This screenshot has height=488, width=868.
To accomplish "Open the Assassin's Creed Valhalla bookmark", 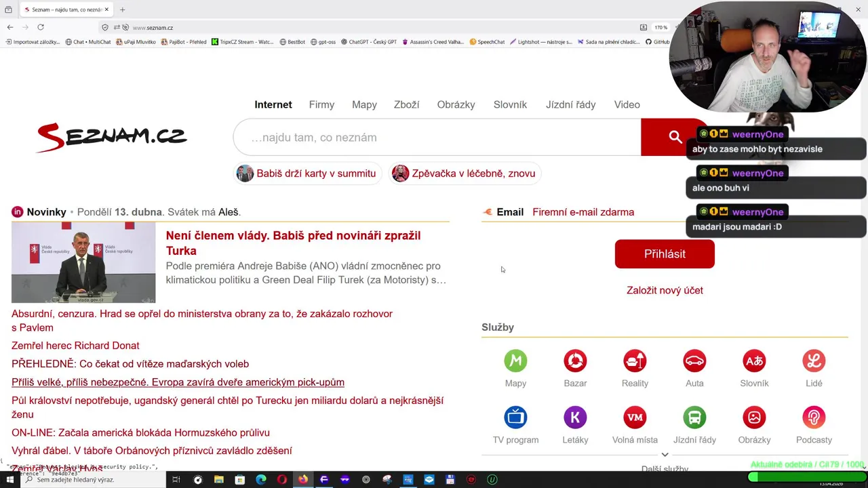I will point(433,42).
